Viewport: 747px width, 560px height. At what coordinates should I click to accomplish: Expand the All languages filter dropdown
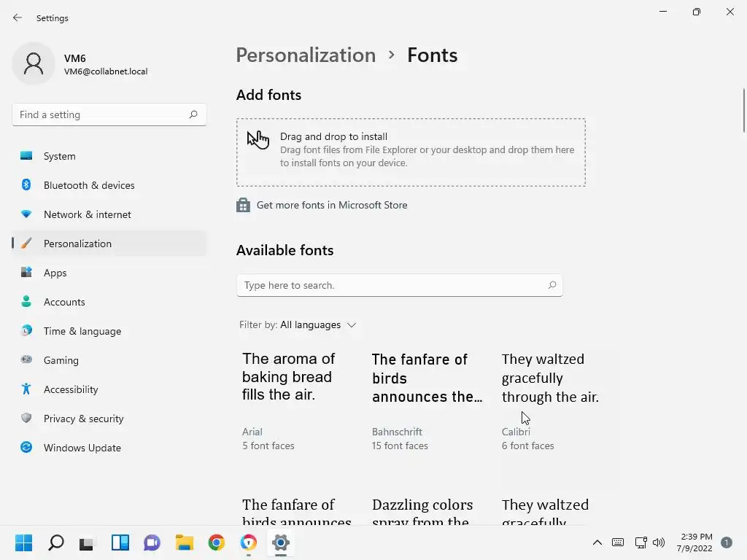pyautogui.click(x=320, y=325)
